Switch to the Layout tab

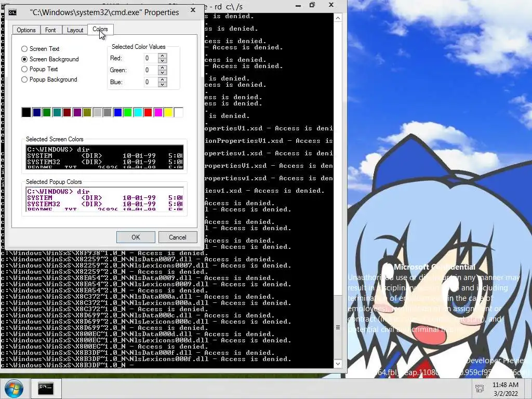coord(75,30)
